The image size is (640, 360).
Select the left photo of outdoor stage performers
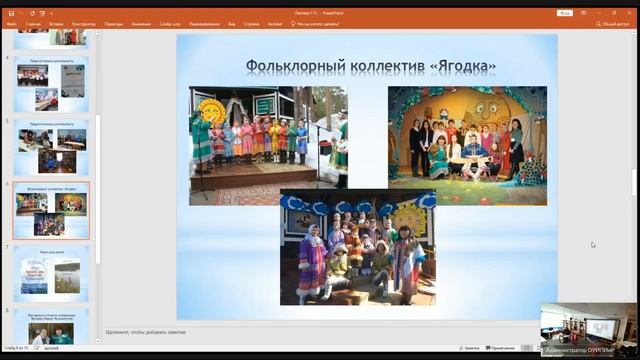click(268, 146)
